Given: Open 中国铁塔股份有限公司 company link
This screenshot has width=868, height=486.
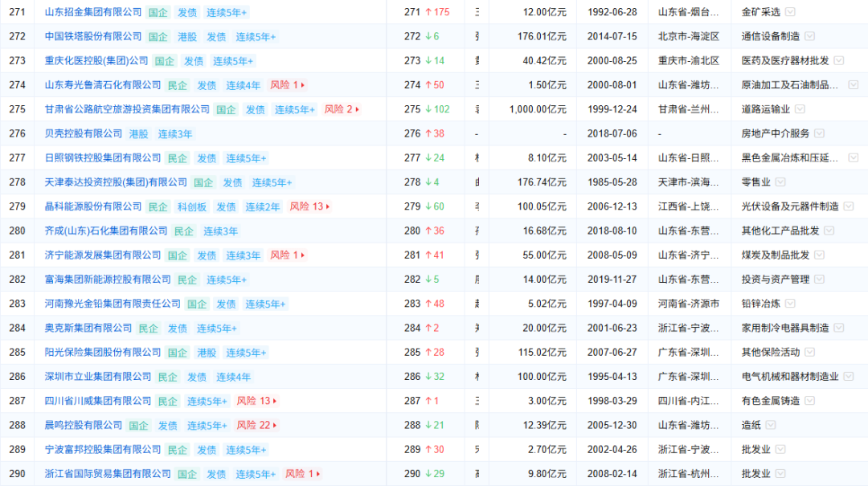Looking at the screenshot, I should pyautogui.click(x=93, y=36).
